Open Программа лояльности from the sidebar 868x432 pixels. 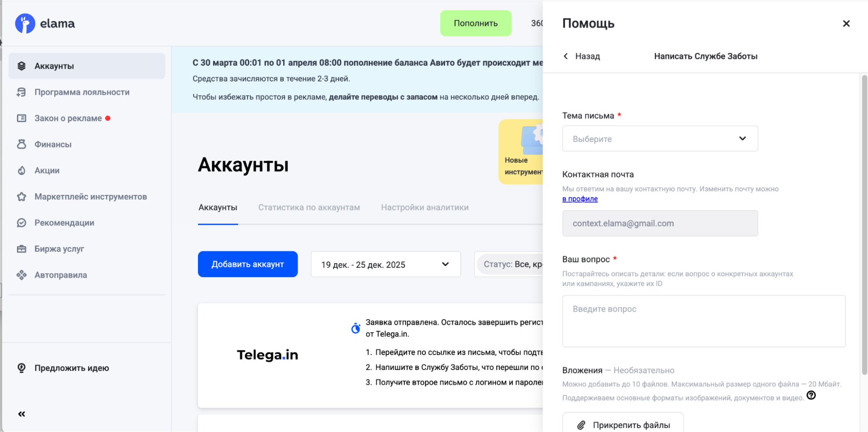point(82,92)
